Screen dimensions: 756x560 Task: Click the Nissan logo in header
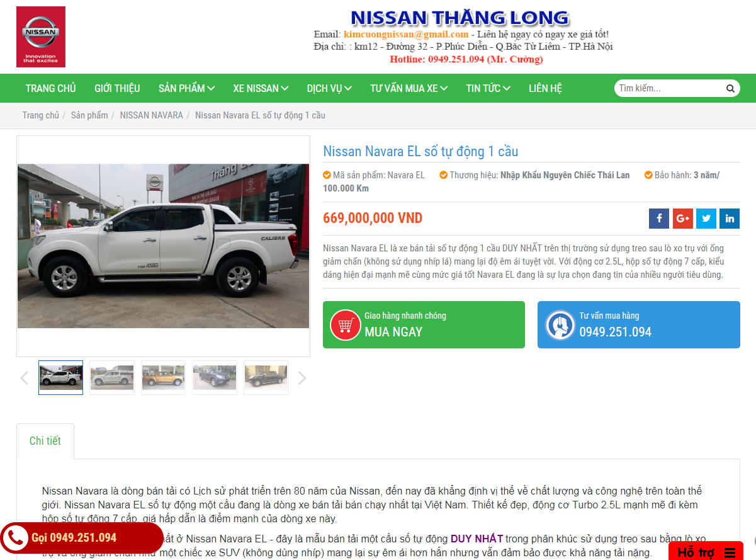pos(41,37)
